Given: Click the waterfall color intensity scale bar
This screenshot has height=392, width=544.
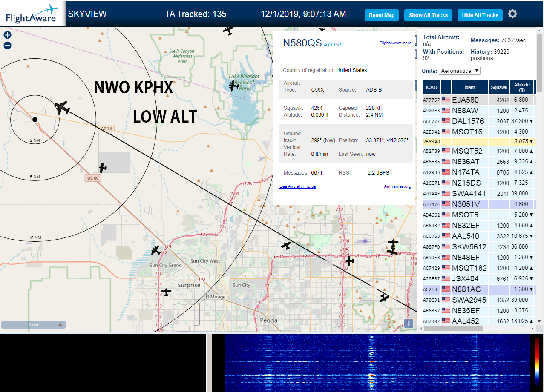Looking at the screenshot, I should (x=537, y=362).
